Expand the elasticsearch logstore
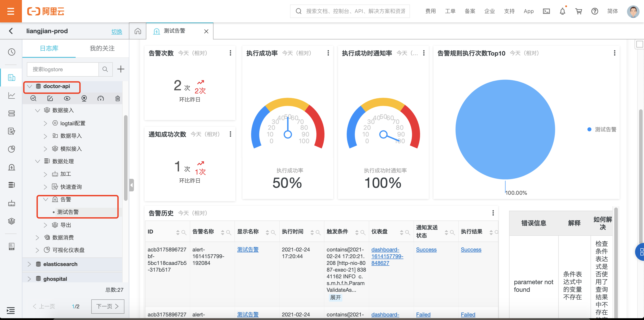 coord(29,264)
